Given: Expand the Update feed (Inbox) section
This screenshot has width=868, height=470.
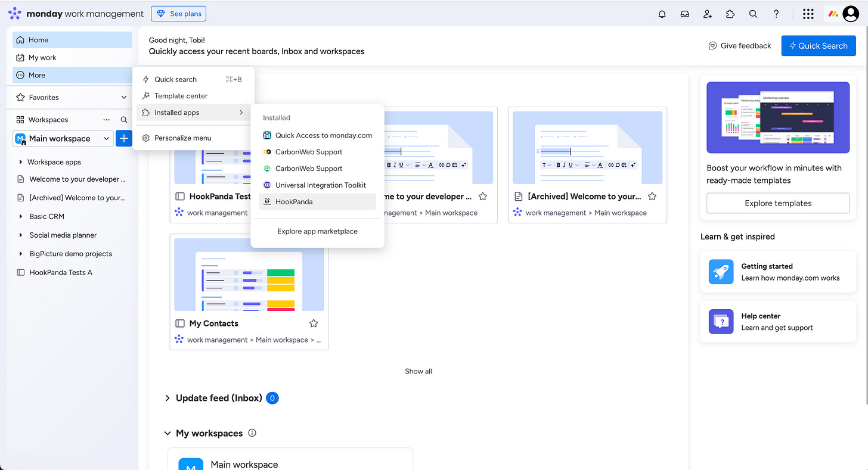Looking at the screenshot, I should [168, 398].
